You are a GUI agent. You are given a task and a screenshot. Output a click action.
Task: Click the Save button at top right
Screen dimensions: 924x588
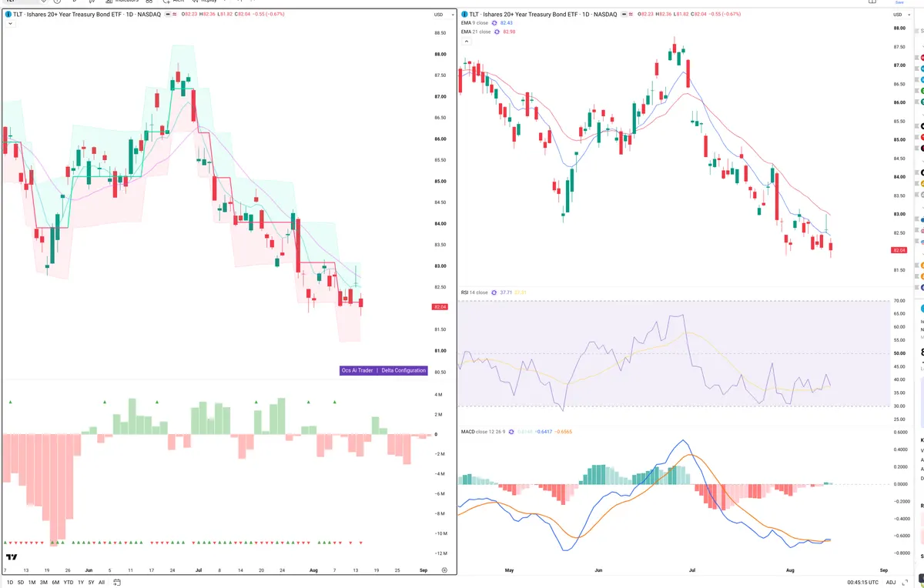coord(899,2)
